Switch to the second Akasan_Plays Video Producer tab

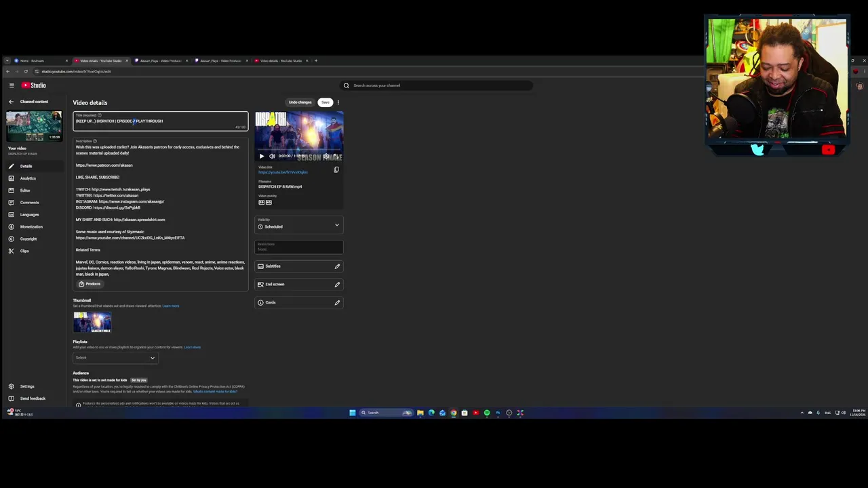click(x=220, y=60)
